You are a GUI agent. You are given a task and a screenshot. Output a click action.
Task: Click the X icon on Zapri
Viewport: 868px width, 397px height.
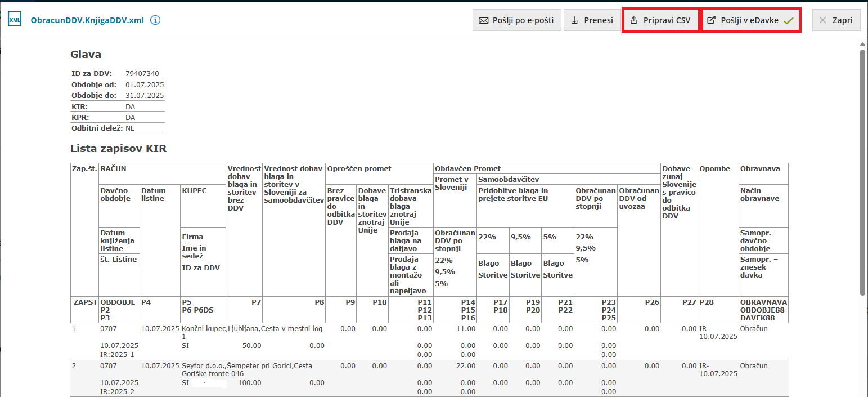[x=822, y=20]
